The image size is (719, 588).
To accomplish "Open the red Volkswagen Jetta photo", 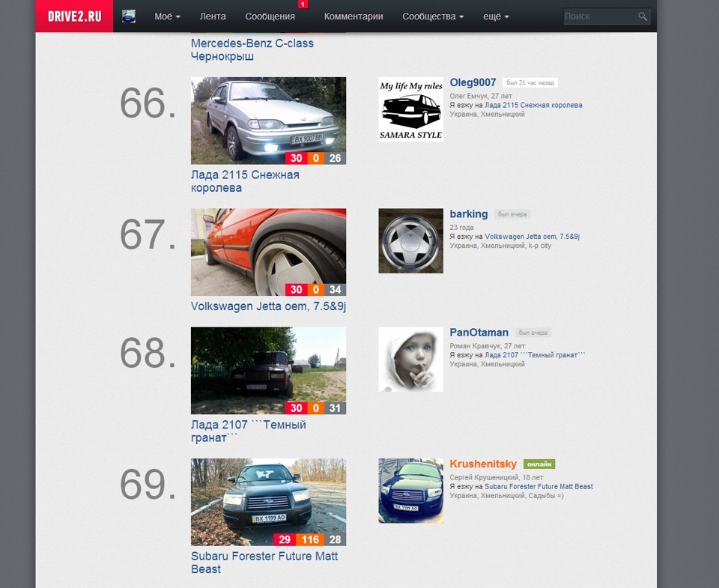I will [268, 252].
